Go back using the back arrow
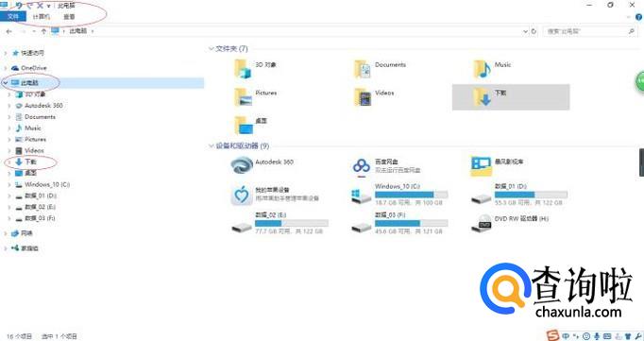Image resolution: width=644 pixels, height=341 pixels. pos(9,31)
